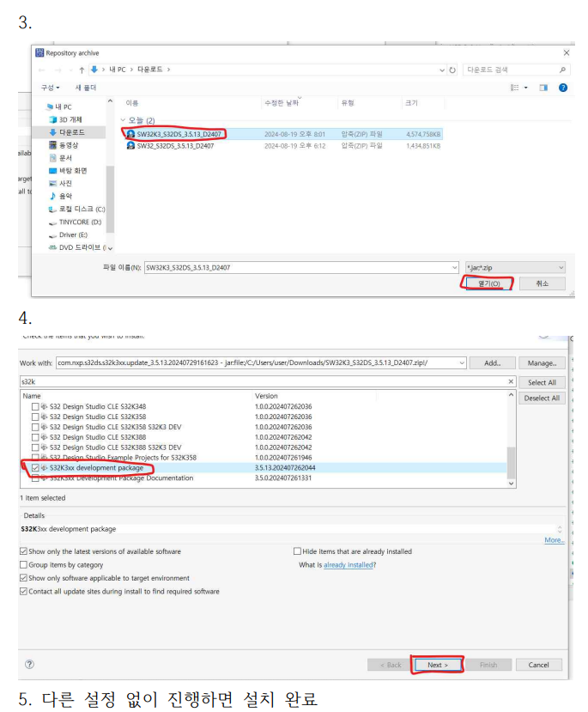Click the Add.. button

tap(492, 362)
